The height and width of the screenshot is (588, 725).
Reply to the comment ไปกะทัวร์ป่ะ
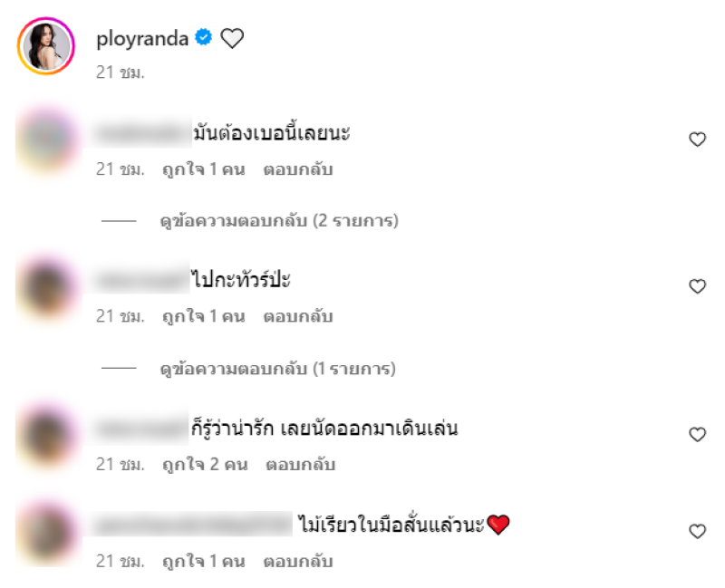(x=298, y=317)
